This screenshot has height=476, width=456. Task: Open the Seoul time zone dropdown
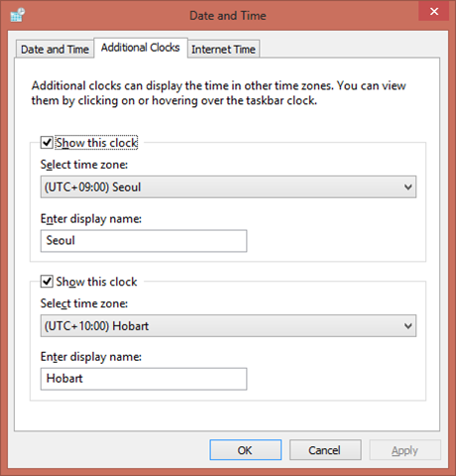click(228, 187)
